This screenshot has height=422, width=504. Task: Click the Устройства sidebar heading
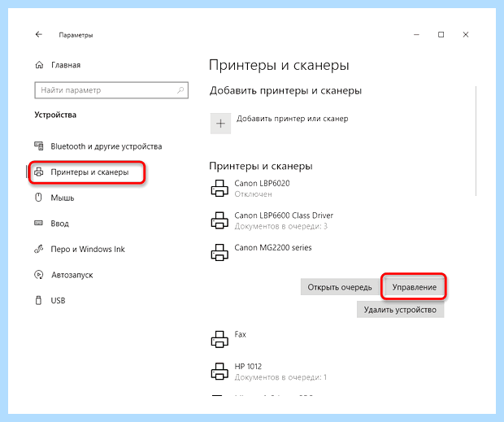click(55, 115)
